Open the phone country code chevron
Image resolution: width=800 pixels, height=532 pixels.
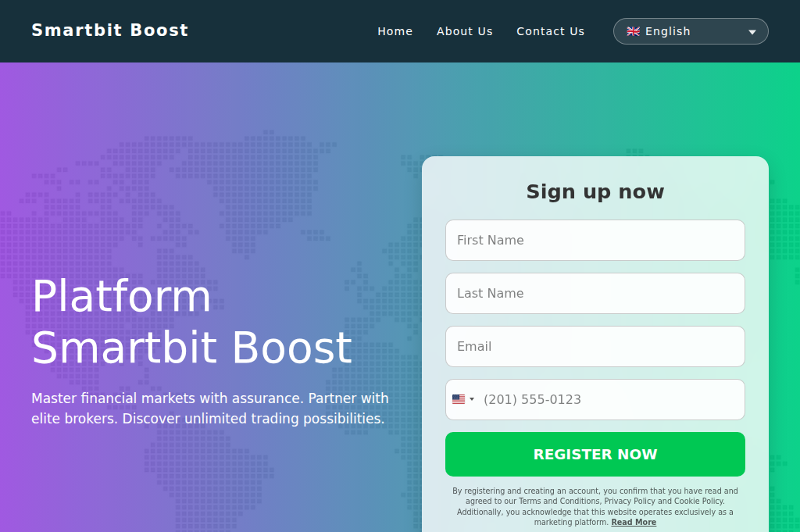(x=473, y=399)
